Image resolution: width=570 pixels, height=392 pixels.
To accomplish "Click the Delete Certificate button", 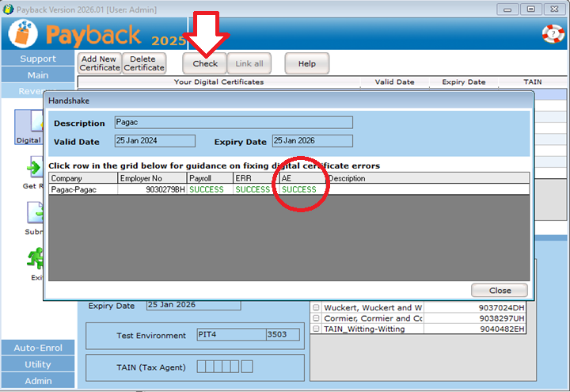I will tap(144, 63).
